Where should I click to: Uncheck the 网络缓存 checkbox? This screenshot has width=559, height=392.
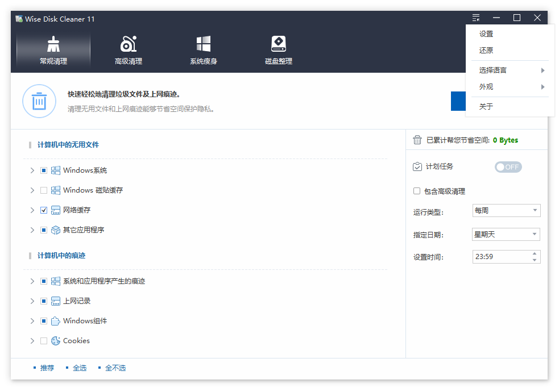(x=44, y=210)
